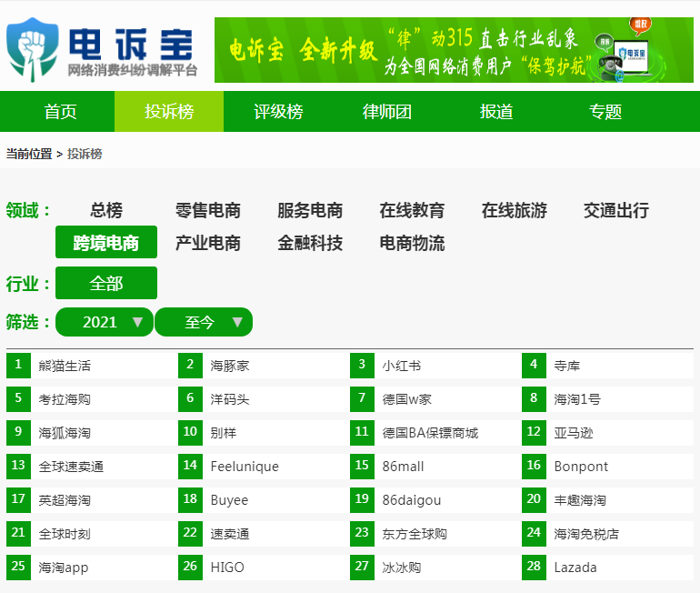Open the 2021 year dropdown

pyautogui.click(x=105, y=322)
